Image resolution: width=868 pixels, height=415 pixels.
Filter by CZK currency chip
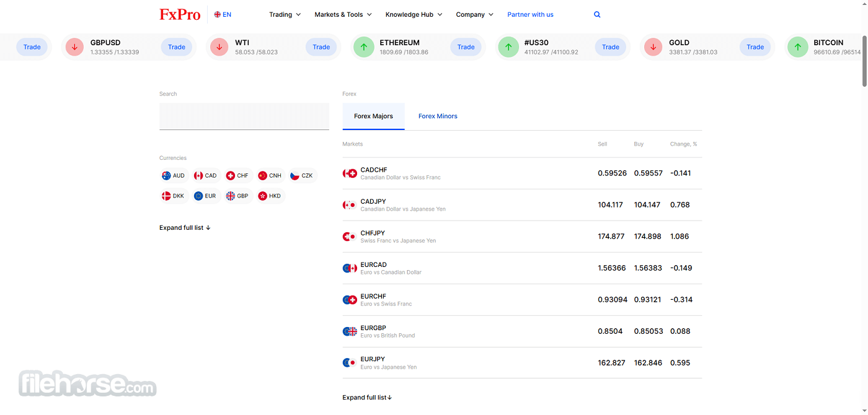(303, 176)
